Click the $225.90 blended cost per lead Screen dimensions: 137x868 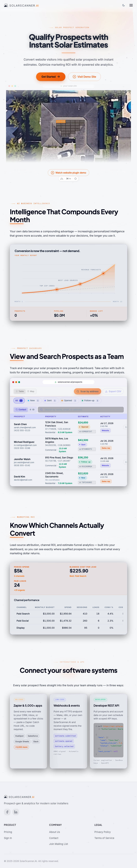[79, 571]
